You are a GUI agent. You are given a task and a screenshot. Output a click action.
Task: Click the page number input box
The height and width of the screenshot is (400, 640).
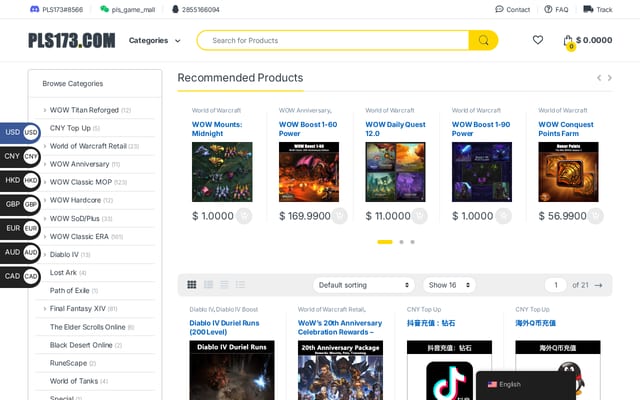[556, 285]
